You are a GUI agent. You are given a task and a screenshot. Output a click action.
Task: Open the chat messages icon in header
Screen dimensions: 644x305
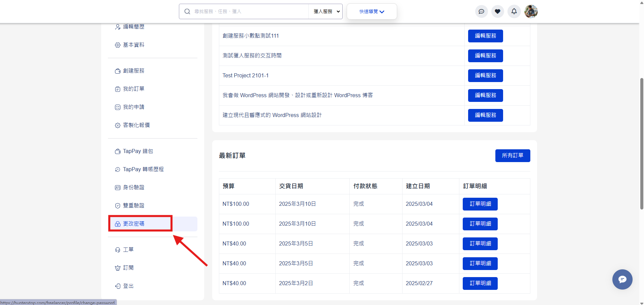481,11
